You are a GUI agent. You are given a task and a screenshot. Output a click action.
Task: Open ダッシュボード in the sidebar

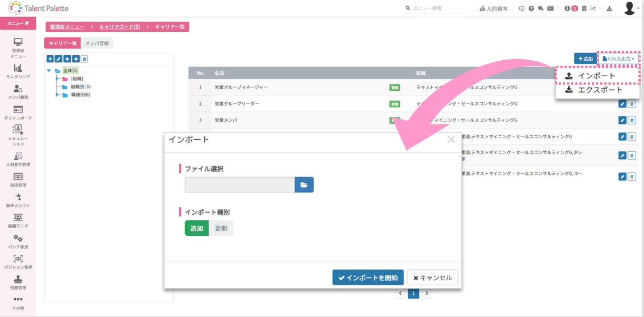[18, 112]
